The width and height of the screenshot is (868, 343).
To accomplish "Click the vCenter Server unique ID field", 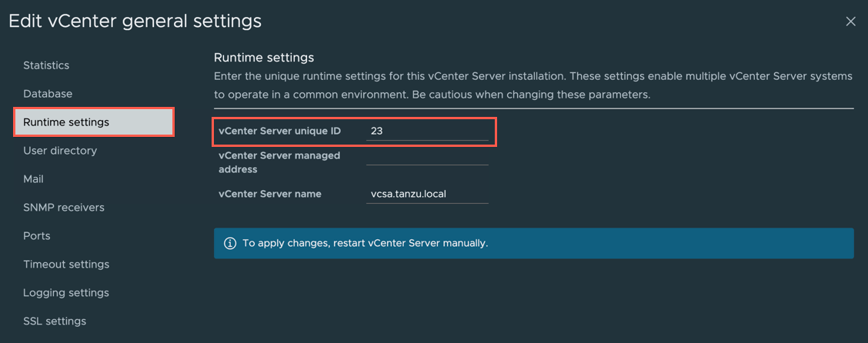I will 427,132.
